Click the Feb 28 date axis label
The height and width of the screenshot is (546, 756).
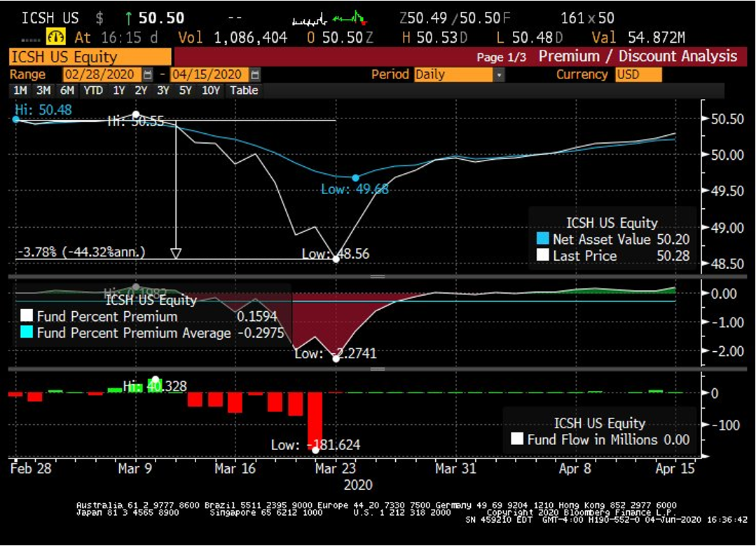pyautogui.click(x=31, y=468)
